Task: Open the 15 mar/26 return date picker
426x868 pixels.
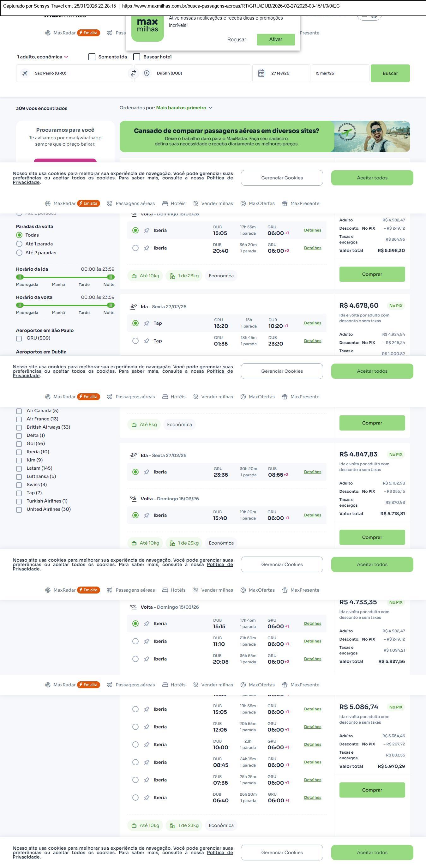Action: (x=339, y=73)
